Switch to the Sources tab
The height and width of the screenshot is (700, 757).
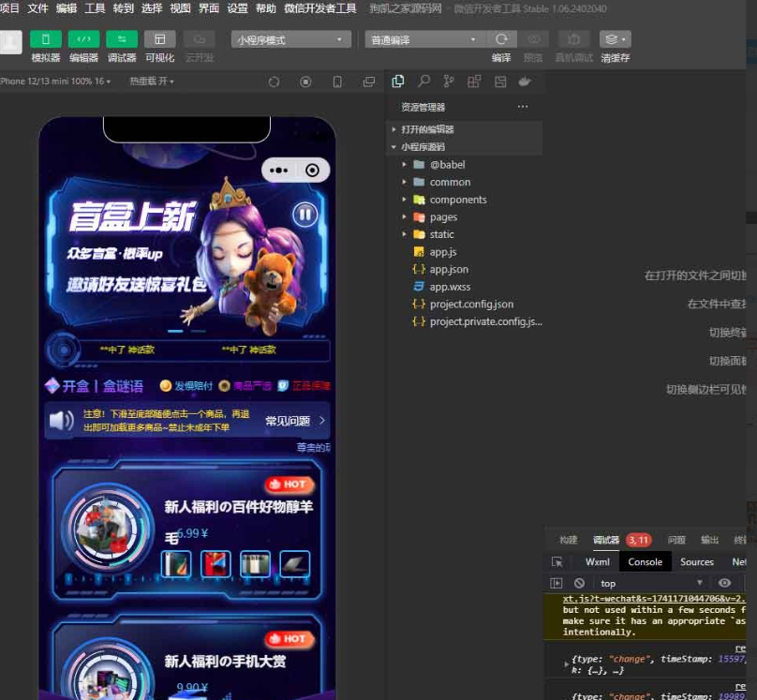696,562
